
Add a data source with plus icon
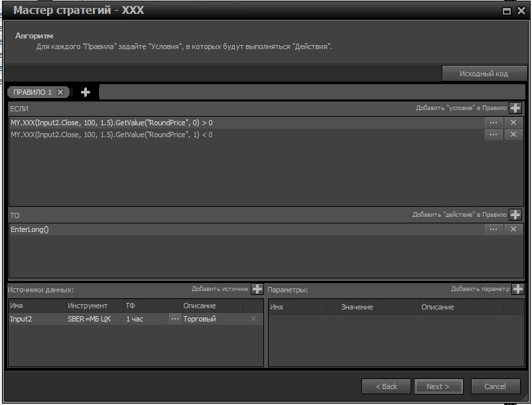257,289
